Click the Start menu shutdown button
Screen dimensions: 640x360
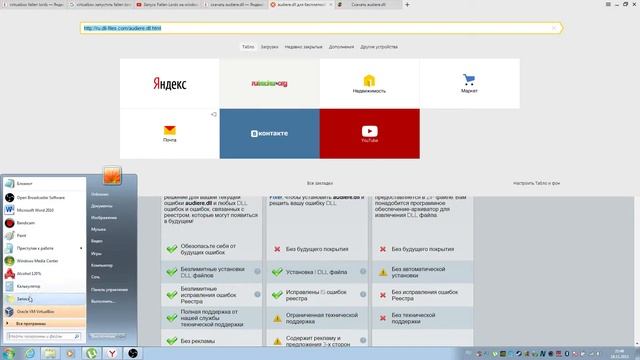click(x=103, y=336)
